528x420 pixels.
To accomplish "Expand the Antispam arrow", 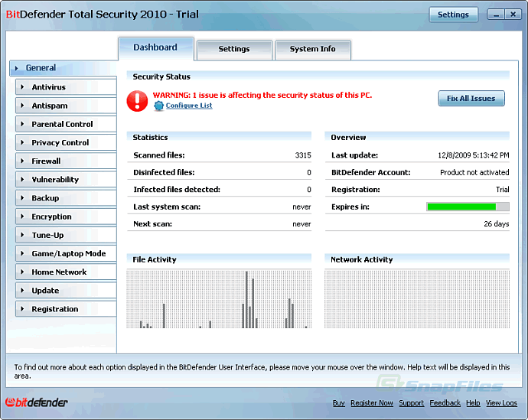I will (22, 106).
